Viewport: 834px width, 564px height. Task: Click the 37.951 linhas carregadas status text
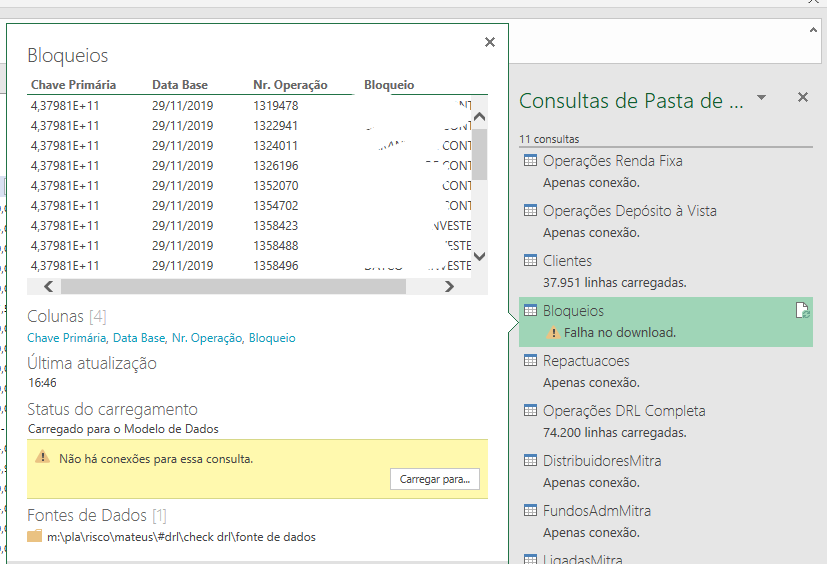click(x=614, y=283)
